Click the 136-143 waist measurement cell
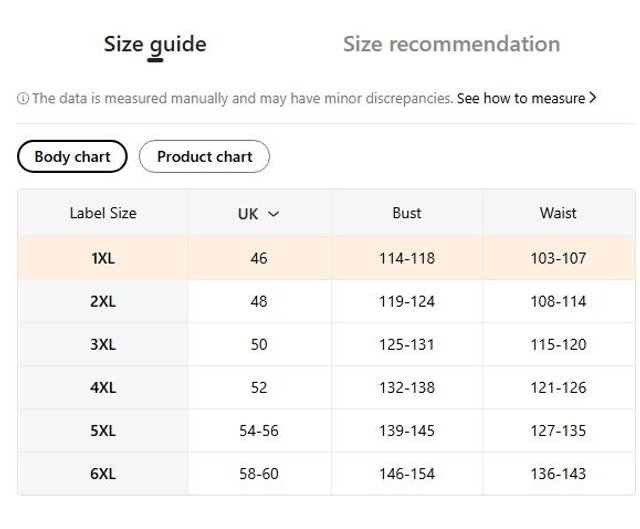Image resolution: width=640 pixels, height=529 pixels. click(558, 474)
